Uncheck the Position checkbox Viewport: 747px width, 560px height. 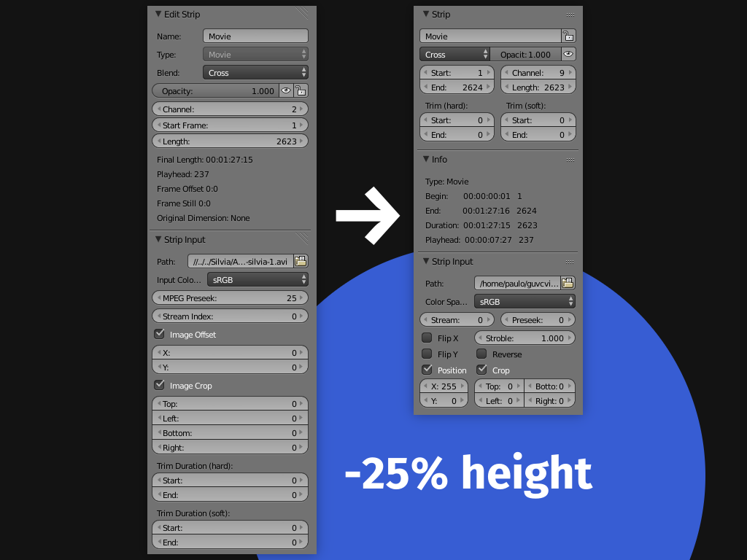(x=427, y=370)
